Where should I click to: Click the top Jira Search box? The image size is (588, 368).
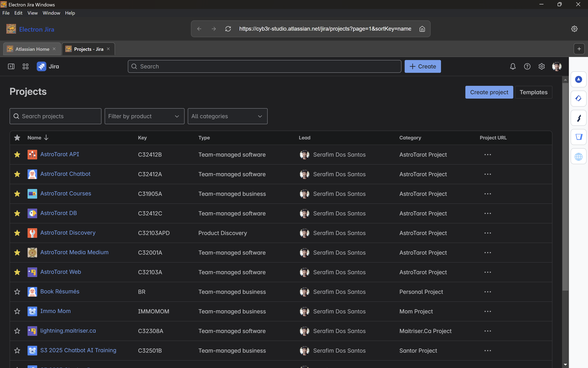click(x=264, y=66)
